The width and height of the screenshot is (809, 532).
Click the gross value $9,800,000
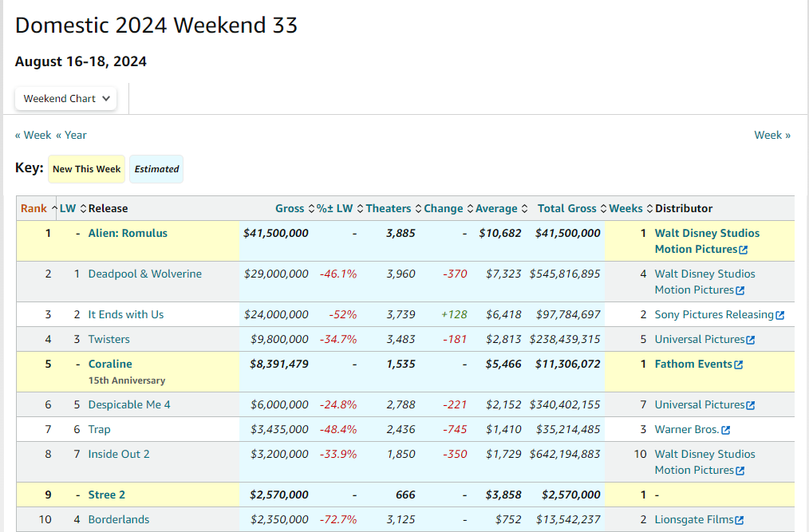coord(280,340)
